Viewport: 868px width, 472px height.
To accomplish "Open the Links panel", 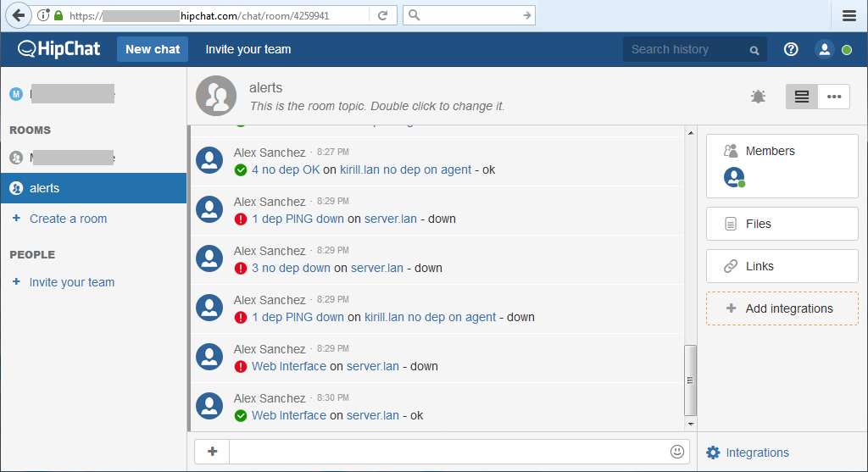I will coord(782,266).
